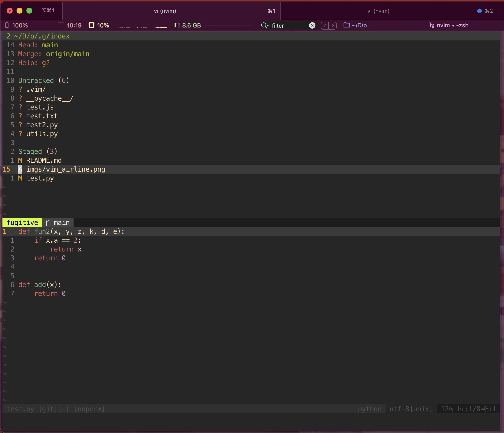The height and width of the screenshot is (433, 504).
Task: Click the folder icon next to ~/D/p
Action: [x=347, y=25]
